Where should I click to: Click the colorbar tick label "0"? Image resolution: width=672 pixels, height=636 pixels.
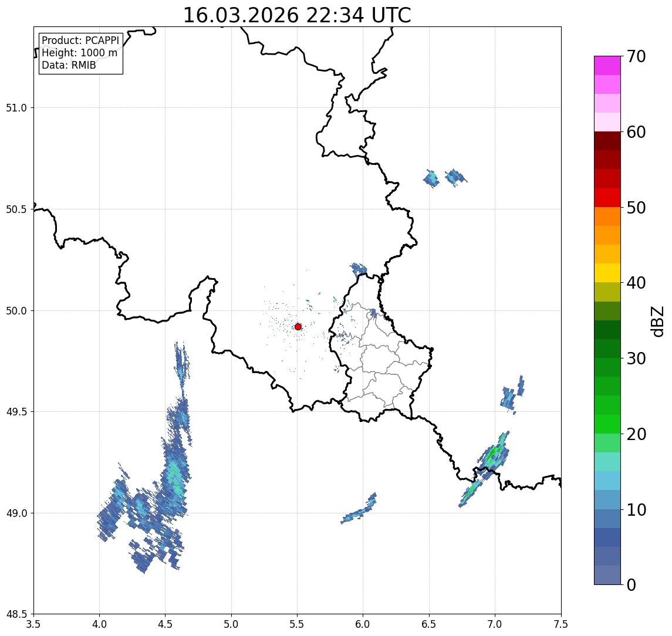[x=632, y=584]
